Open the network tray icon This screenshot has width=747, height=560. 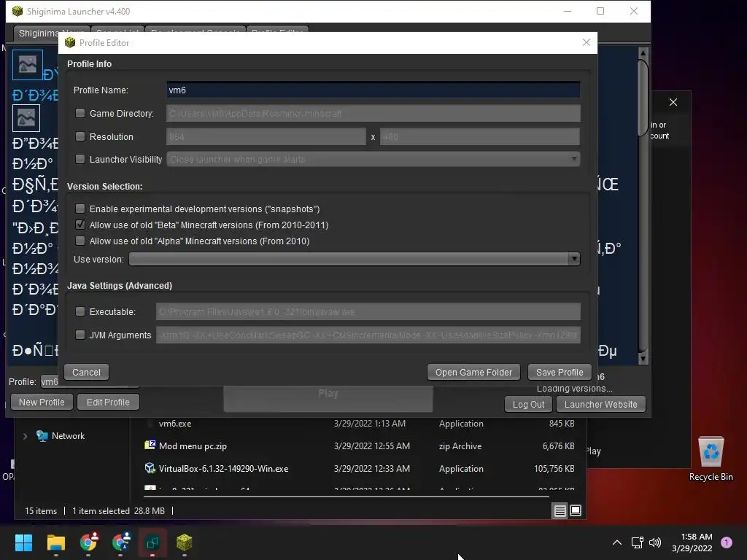pyautogui.click(x=637, y=542)
